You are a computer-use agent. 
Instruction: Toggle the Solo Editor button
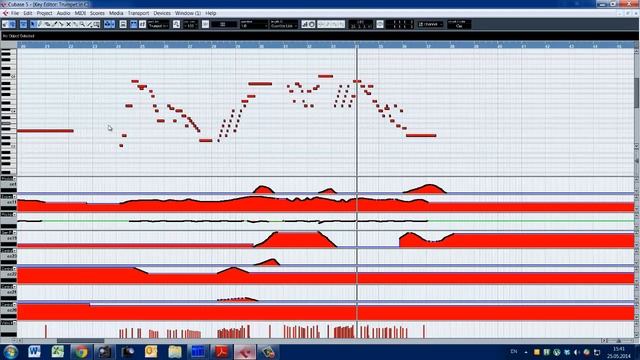[5, 24]
